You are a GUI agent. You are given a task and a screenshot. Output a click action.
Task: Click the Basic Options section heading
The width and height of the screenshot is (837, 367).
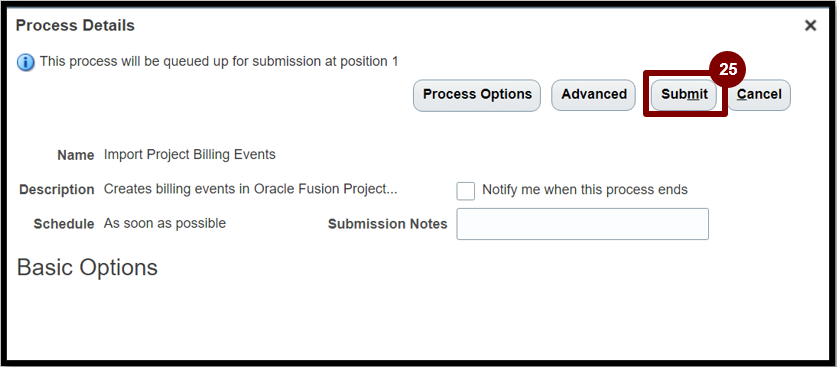click(x=88, y=267)
